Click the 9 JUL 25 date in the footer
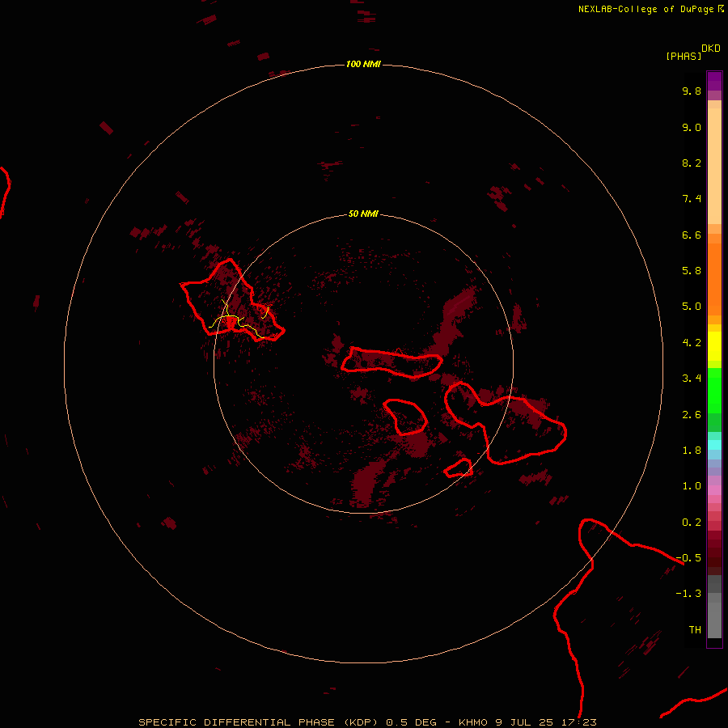This screenshot has width=728, height=728. (525, 722)
